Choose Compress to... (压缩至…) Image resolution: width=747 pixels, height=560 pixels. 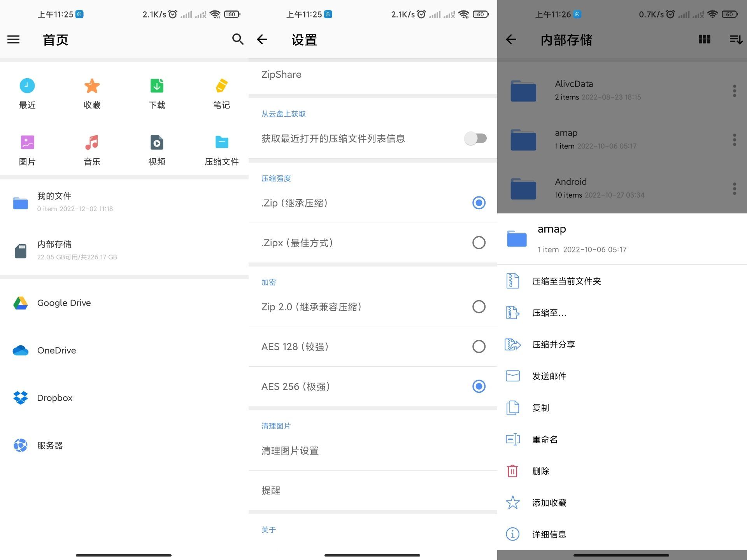point(622,313)
